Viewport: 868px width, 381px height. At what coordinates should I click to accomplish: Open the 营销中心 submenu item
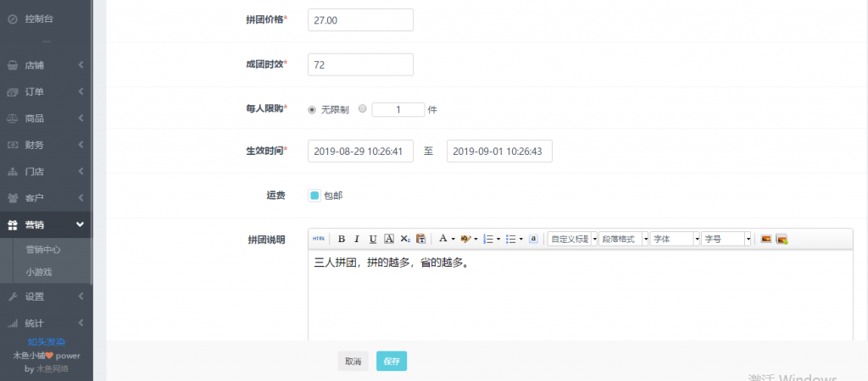[43, 250]
